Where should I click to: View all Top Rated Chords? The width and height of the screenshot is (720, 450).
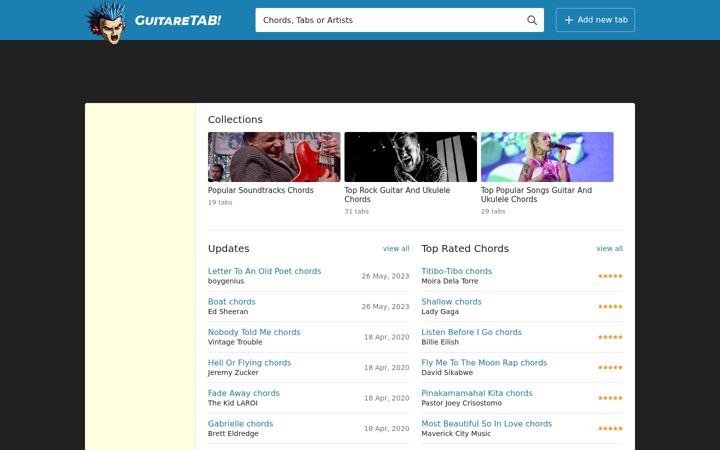pos(609,248)
